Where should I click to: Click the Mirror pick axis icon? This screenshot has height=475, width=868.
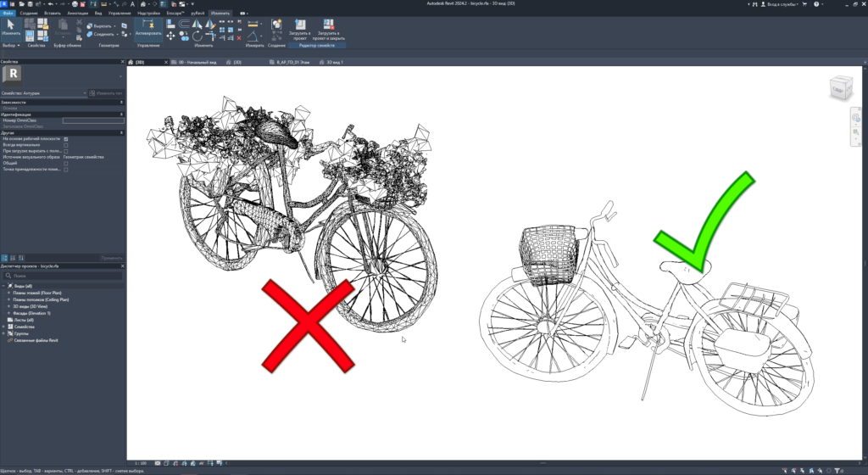(197, 24)
